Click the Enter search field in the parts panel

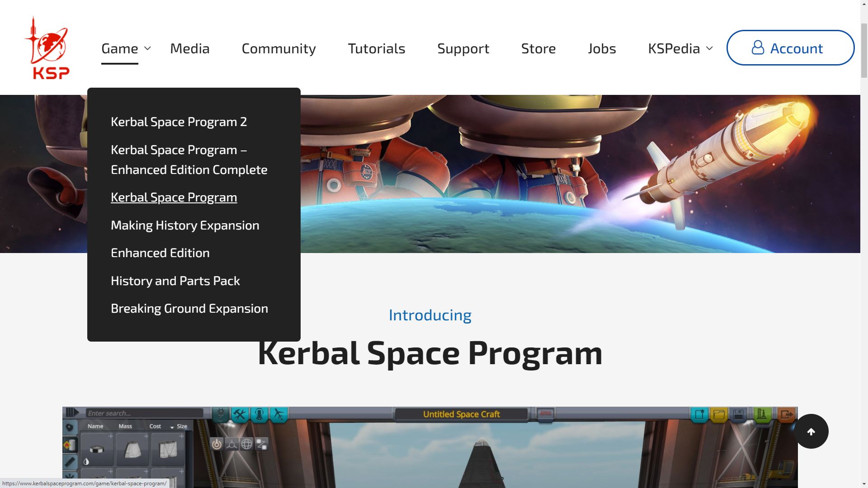144,413
